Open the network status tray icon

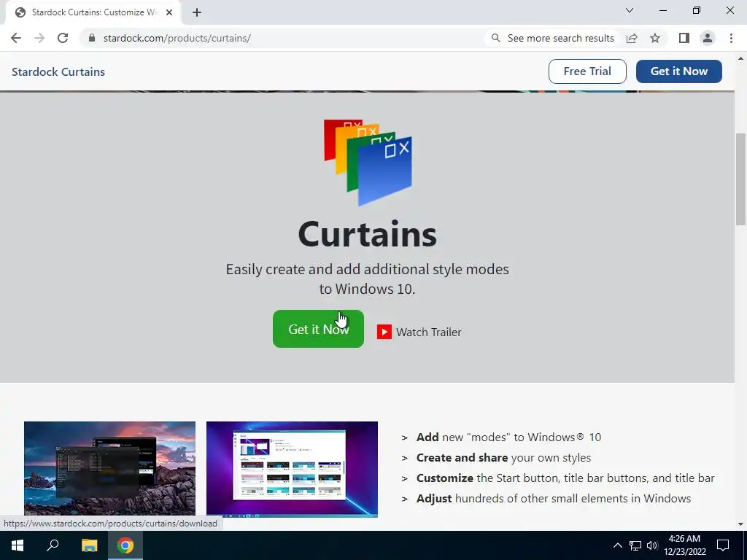(635, 545)
